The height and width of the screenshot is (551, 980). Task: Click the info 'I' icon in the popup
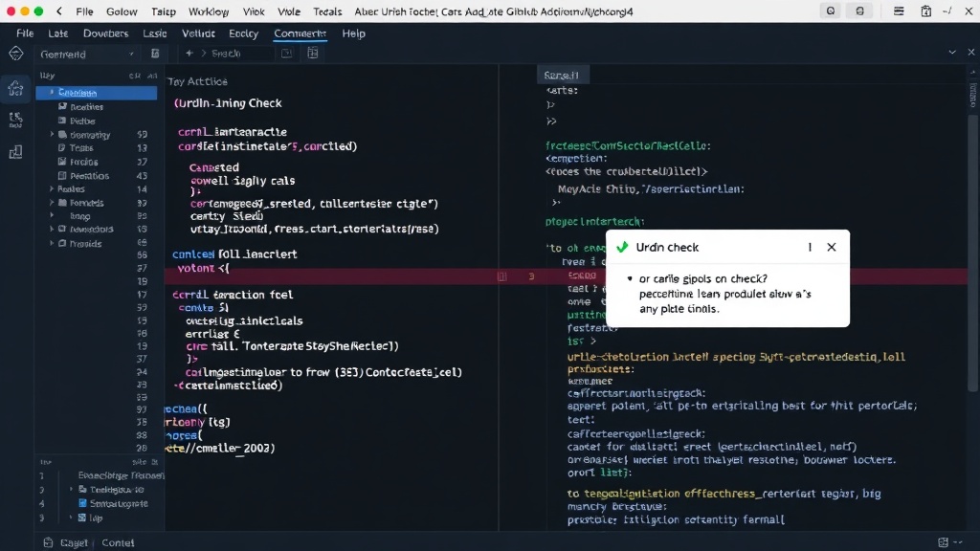(810, 247)
